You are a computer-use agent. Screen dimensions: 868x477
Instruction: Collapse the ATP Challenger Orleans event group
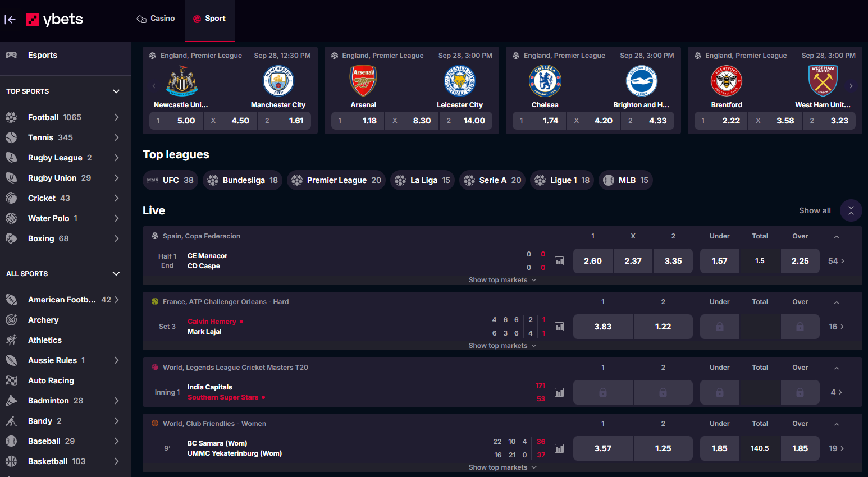point(837,302)
